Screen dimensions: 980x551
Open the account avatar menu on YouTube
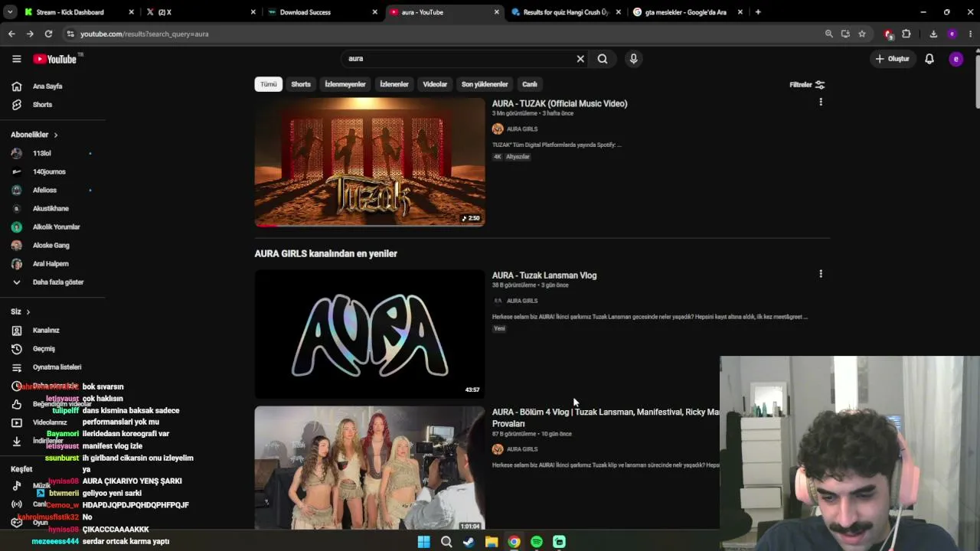click(x=955, y=59)
